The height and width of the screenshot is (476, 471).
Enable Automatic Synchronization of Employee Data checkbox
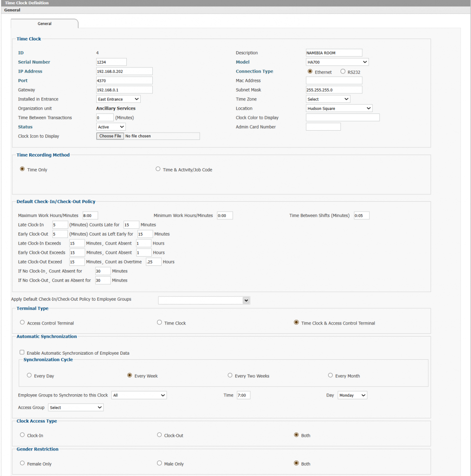pos(22,352)
